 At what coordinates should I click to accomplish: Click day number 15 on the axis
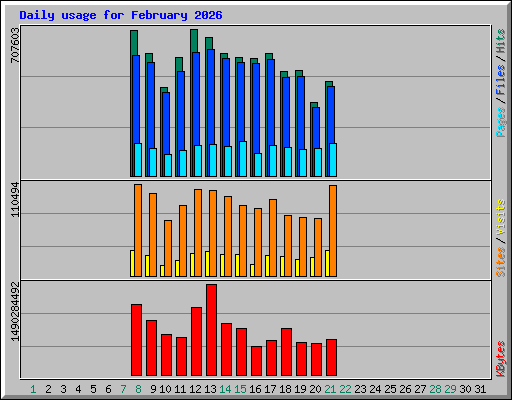(x=240, y=389)
